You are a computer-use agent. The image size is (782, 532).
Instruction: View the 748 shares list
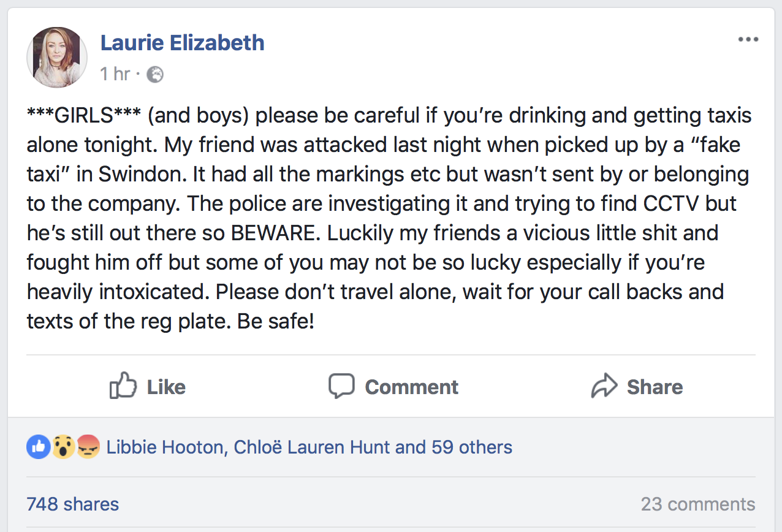click(x=73, y=504)
